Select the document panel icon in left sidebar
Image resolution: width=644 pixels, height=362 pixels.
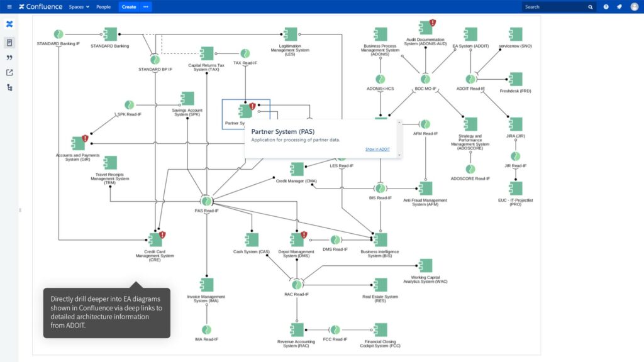pyautogui.click(x=9, y=42)
